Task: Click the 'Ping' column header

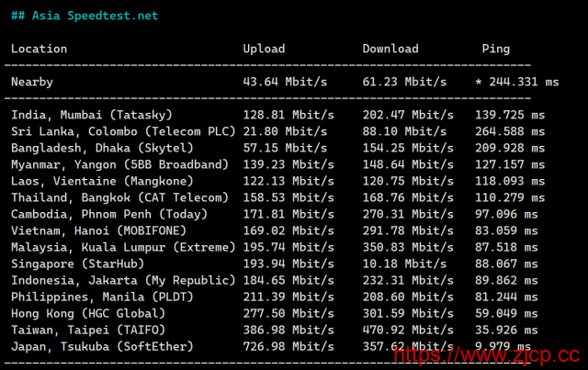Action: click(496, 49)
